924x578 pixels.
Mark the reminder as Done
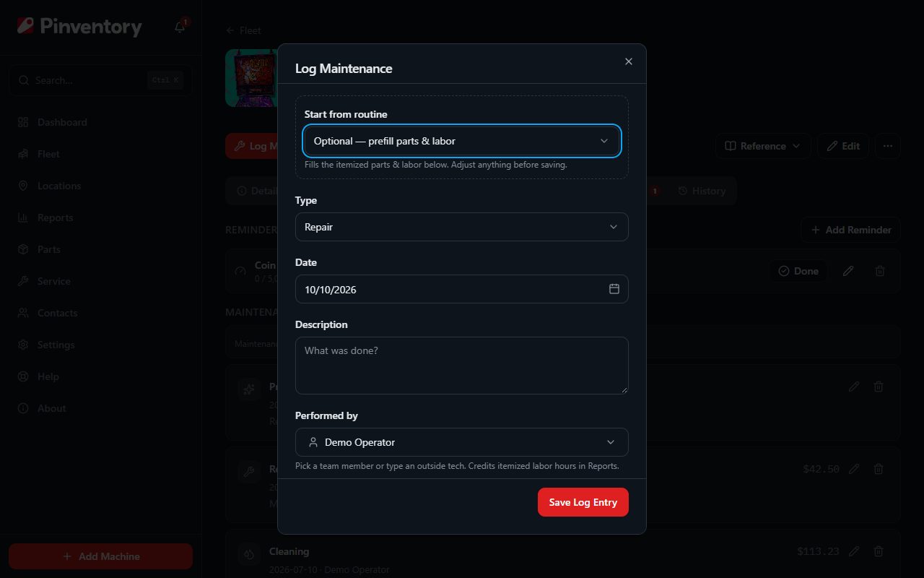pyautogui.click(x=798, y=271)
